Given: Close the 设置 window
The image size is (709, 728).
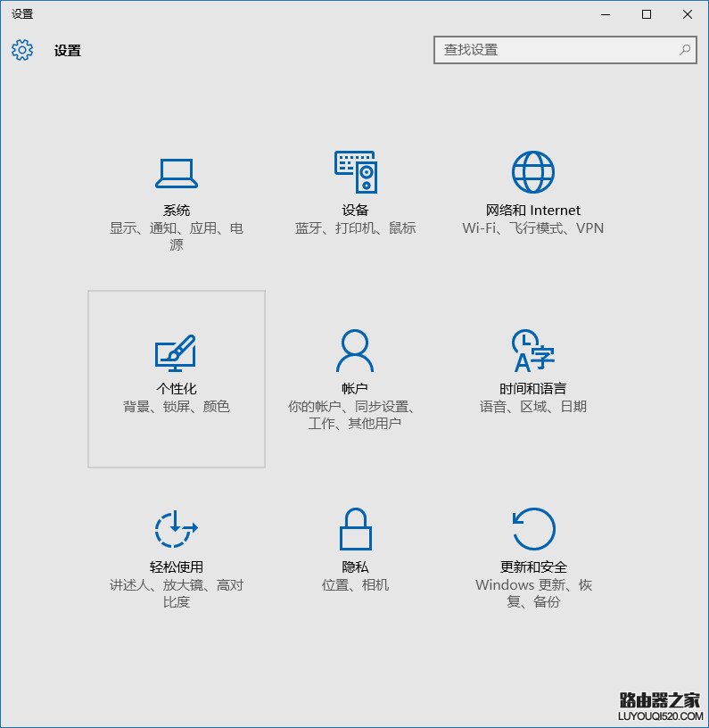Looking at the screenshot, I should (x=688, y=14).
